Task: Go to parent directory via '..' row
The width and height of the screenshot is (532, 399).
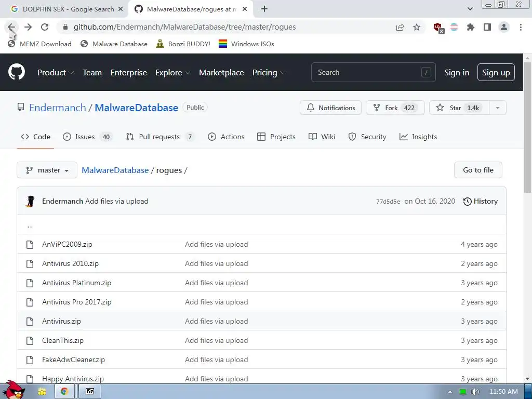Action: click(30, 225)
